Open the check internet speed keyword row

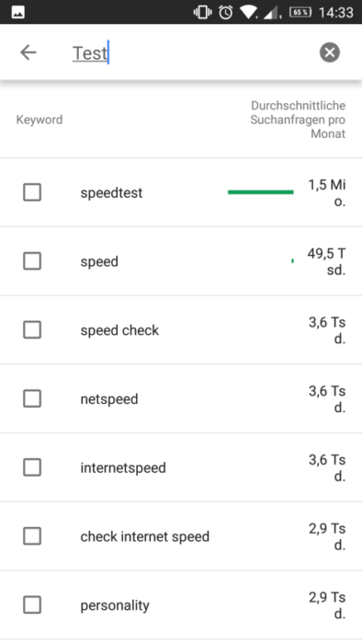(x=181, y=536)
